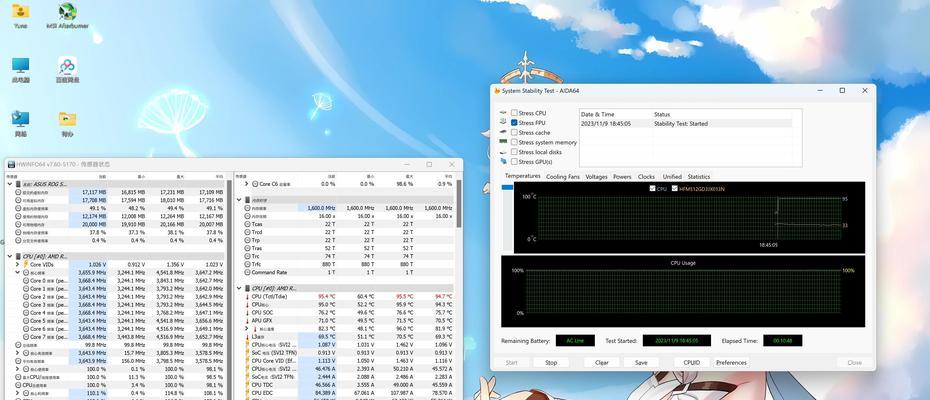Viewport: 930px width, 400px height.
Task: Tick the Stress local disks checkbox
Action: [x=514, y=152]
